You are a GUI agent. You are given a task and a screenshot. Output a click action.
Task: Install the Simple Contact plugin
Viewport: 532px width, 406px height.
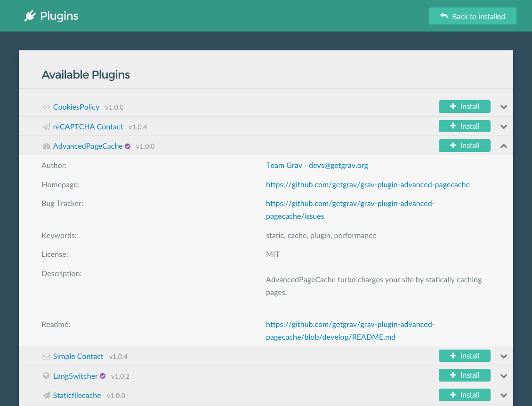coord(465,356)
